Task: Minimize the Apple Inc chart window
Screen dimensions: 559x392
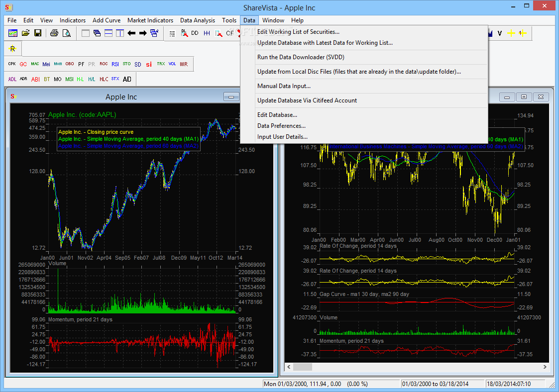Action: (231, 97)
